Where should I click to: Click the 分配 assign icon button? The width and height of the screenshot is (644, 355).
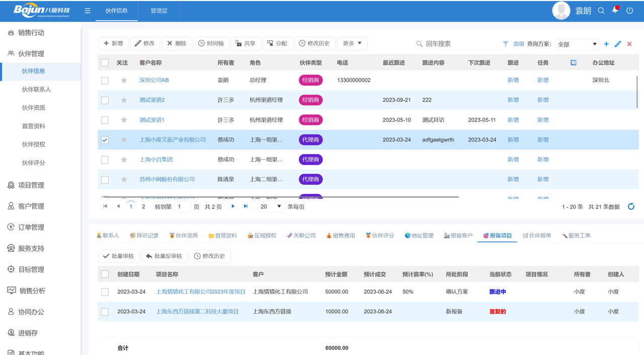(277, 43)
